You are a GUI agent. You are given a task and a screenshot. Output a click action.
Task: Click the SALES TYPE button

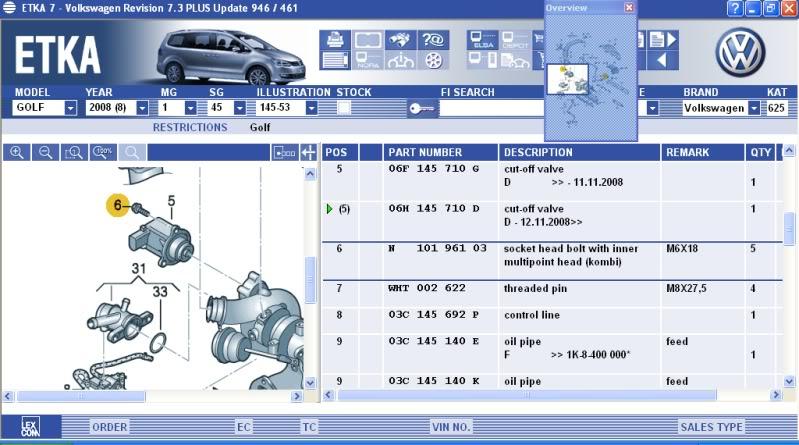tap(711, 427)
